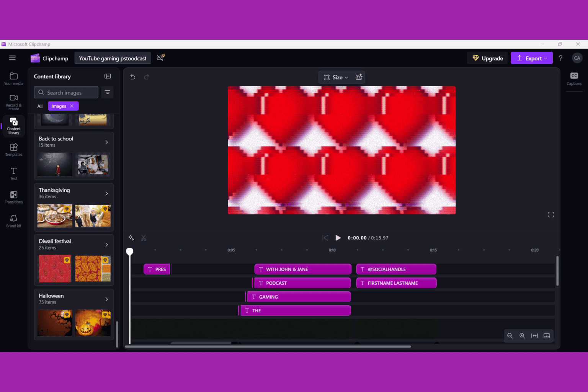Click the auto captions CC icon in preview toolbar
Viewport: 588px width, 392px height.
point(359,77)
